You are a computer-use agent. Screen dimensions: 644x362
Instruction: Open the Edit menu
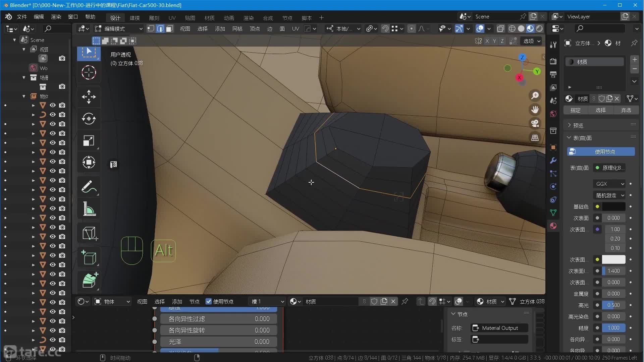pyautogui.click(x=39, y=17)
